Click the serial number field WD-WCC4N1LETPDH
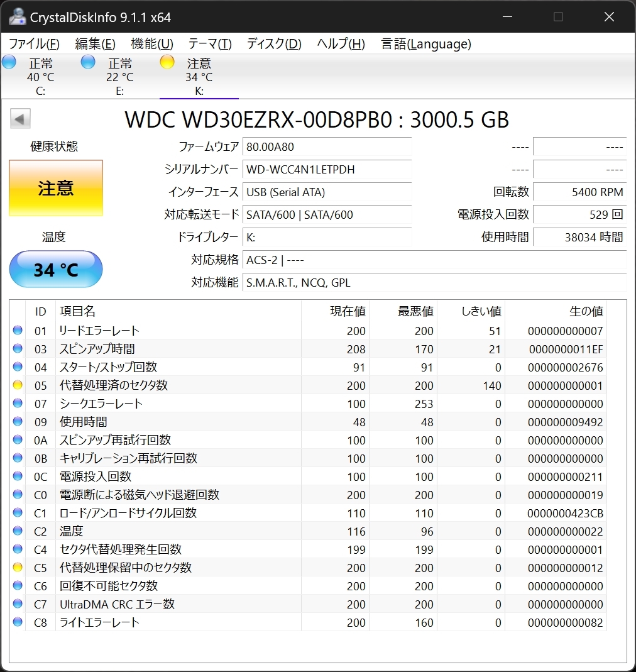 pyautogui.click(x=327, y=169)
